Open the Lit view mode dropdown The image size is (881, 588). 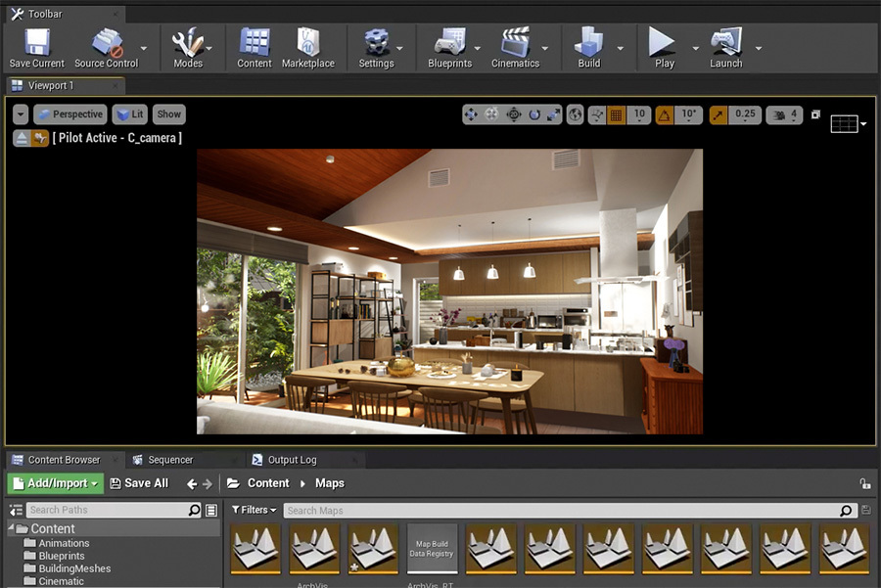pyautogui.click(x=130, y=113)
